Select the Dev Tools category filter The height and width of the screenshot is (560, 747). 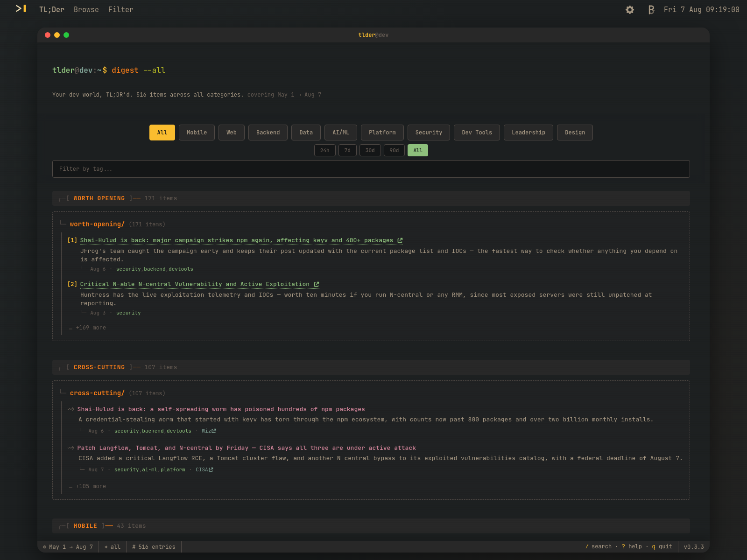477,133
